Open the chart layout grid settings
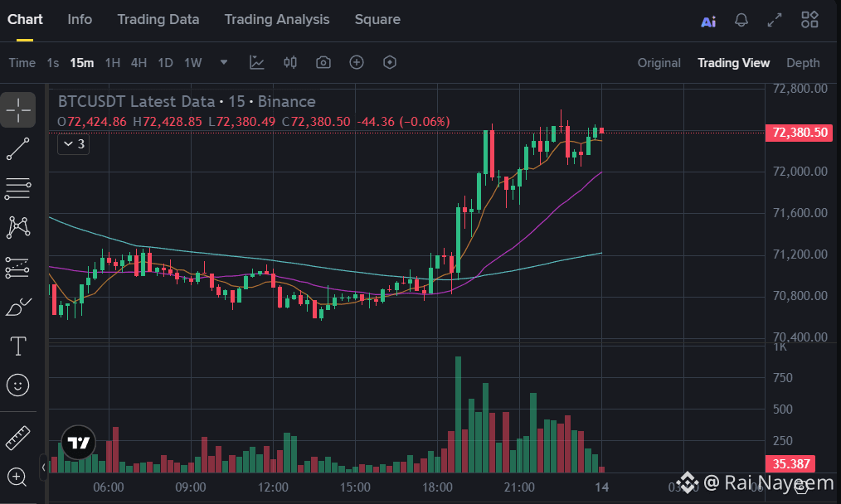 [x=809, y=20]
